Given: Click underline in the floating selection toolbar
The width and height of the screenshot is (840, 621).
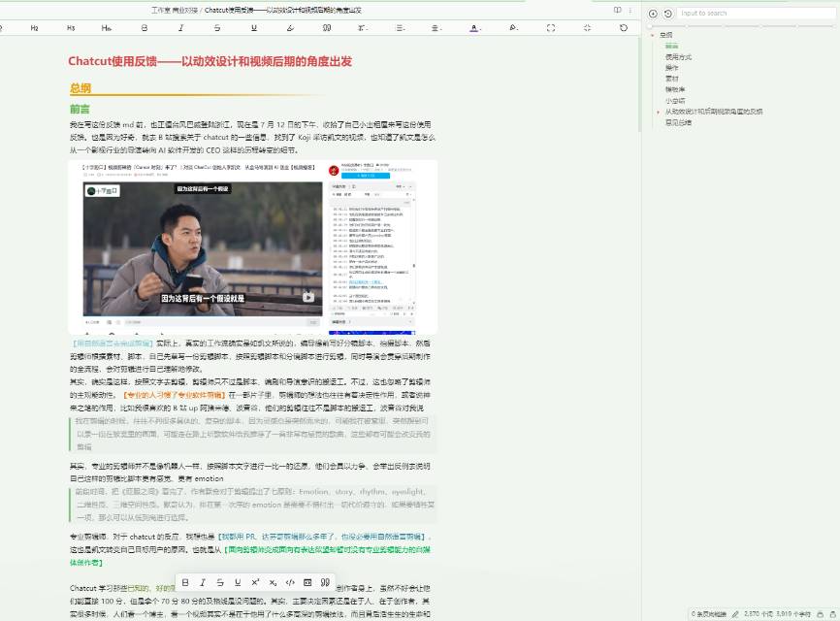Looking at the screenshot, I should coord(238,582).
